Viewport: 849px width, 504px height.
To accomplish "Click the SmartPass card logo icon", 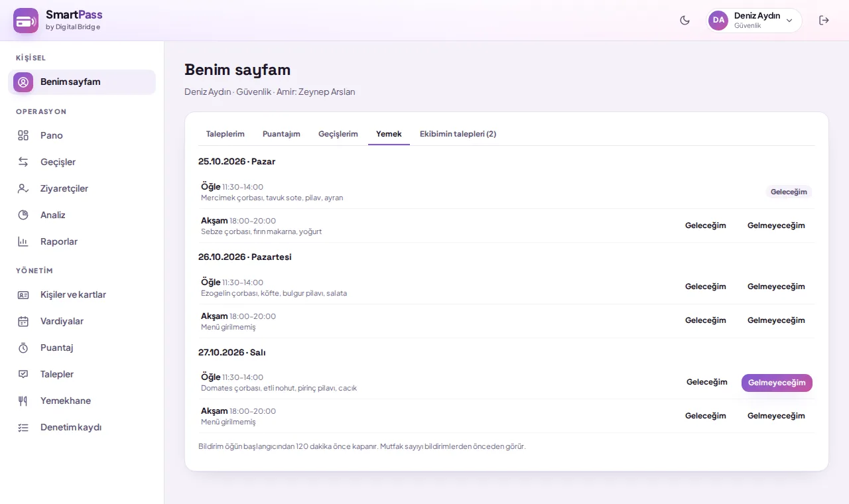I will (26, 21).
